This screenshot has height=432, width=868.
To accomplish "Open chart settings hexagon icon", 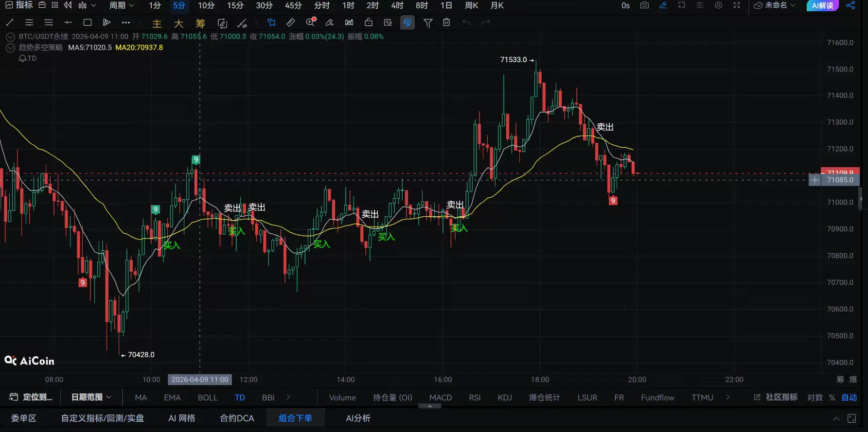I will [x=718, y=5].
